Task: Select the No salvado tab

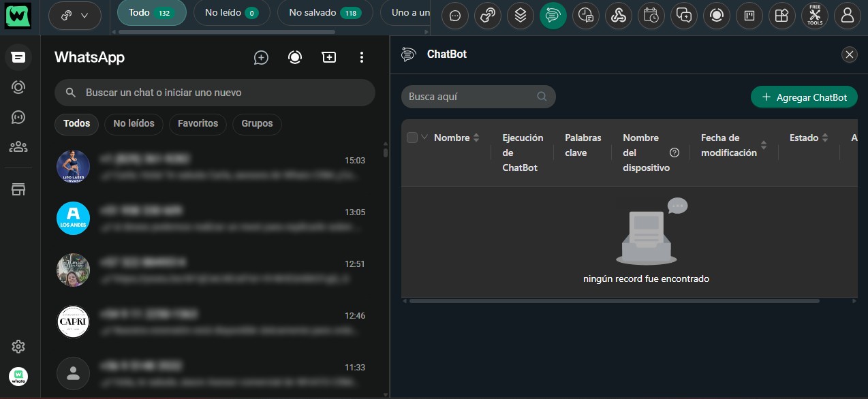Action: [x=324, y=13]
